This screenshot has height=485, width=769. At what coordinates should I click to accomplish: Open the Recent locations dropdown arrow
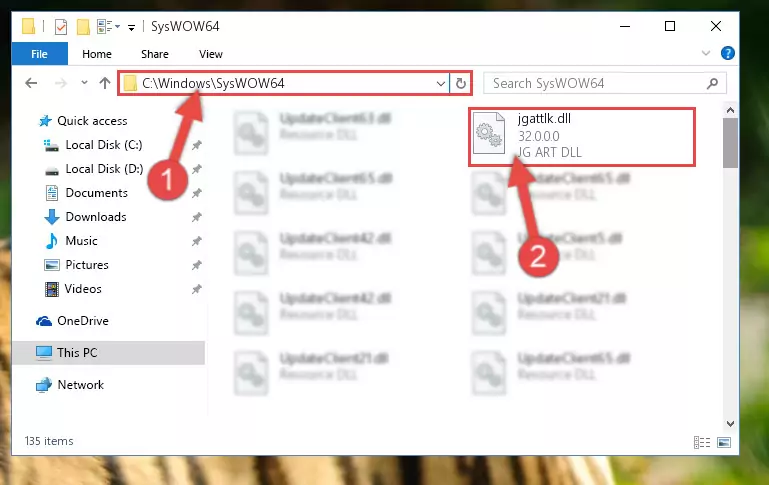84,82
